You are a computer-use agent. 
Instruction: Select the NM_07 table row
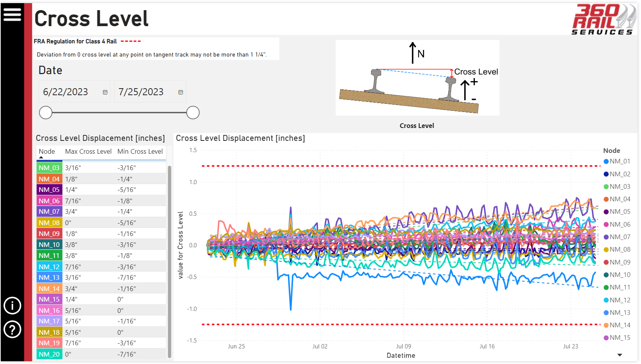click(x=101, y=211)
